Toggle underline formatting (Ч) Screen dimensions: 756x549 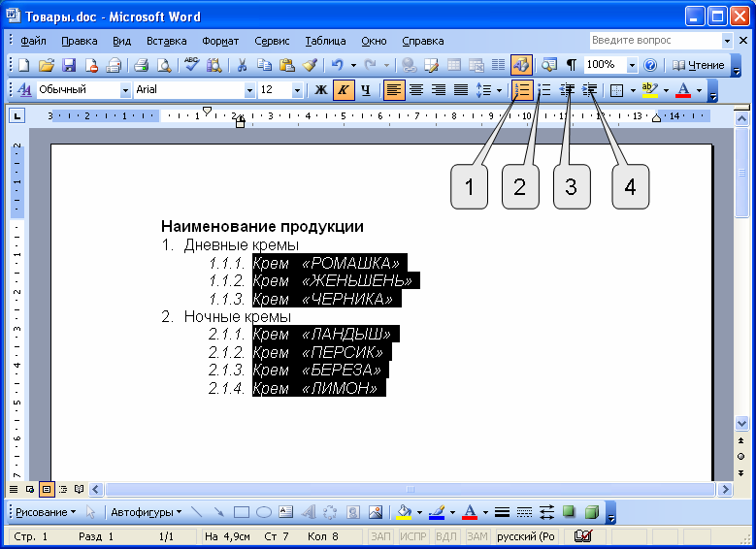366,90
